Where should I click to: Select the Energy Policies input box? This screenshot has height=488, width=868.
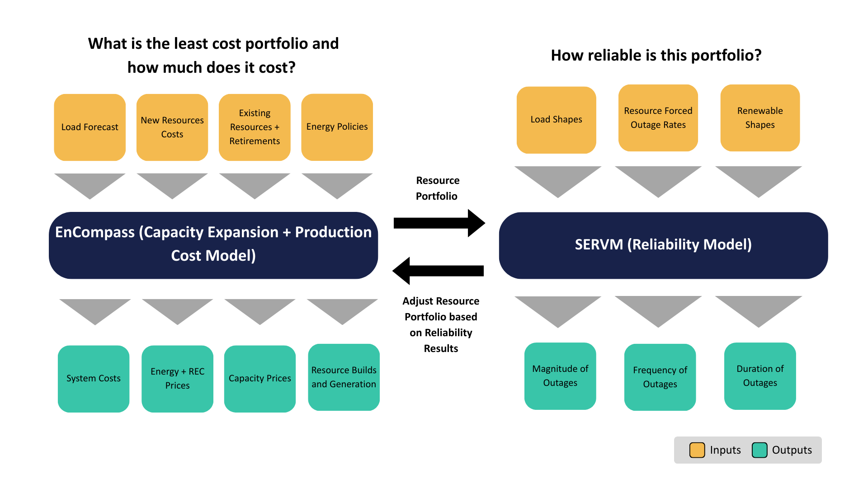point(337,127)
